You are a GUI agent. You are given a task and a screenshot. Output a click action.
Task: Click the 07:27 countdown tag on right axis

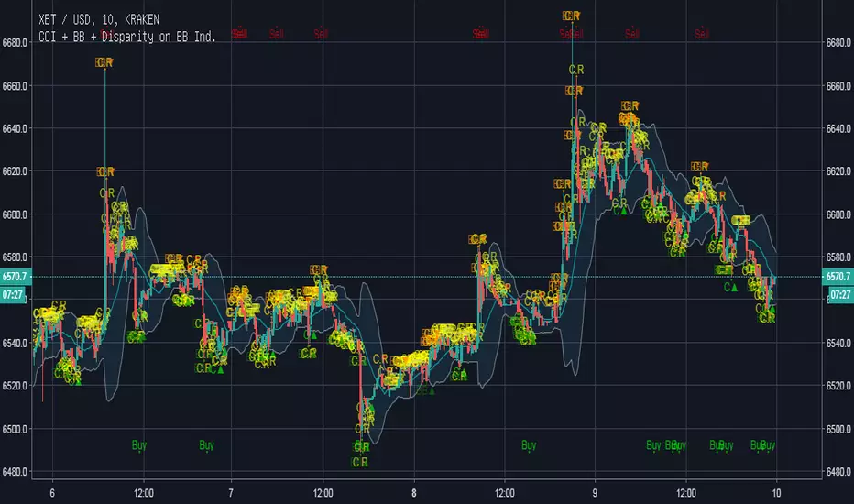point(840,295)
